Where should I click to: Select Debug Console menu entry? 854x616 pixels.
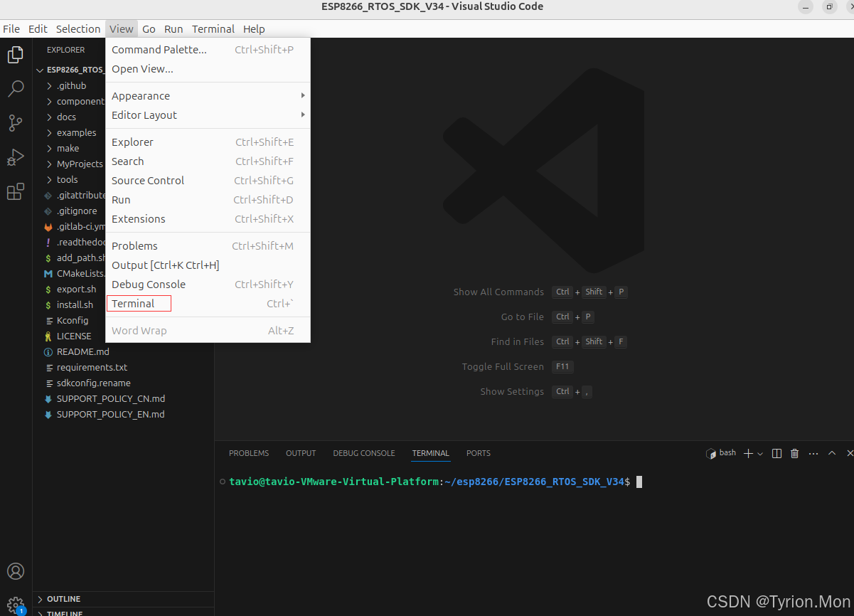[208, 285]
